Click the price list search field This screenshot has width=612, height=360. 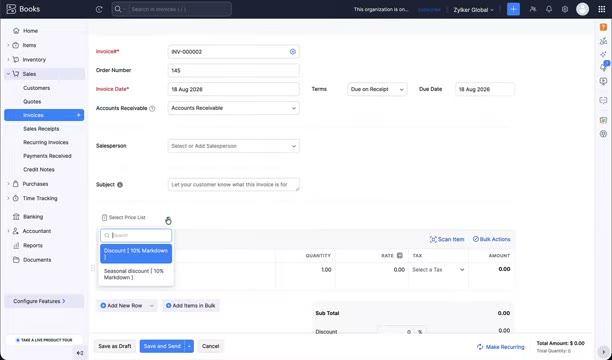pos(136,235)
